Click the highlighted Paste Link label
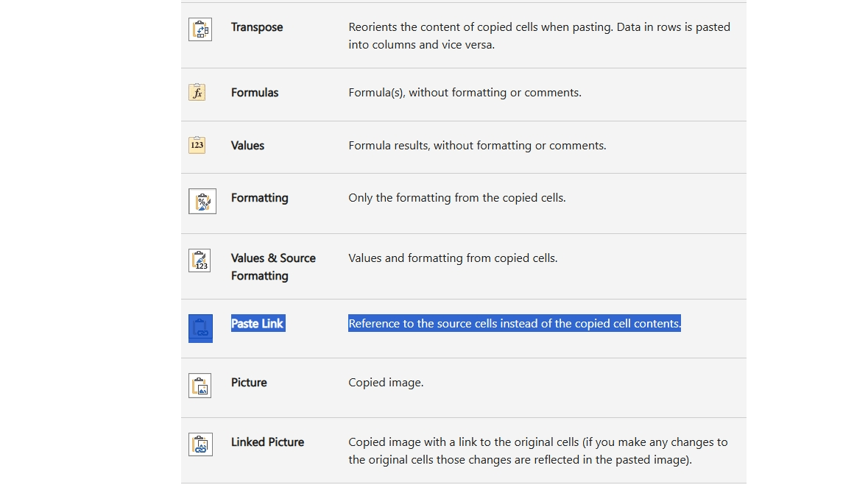 tap(258, 324)
